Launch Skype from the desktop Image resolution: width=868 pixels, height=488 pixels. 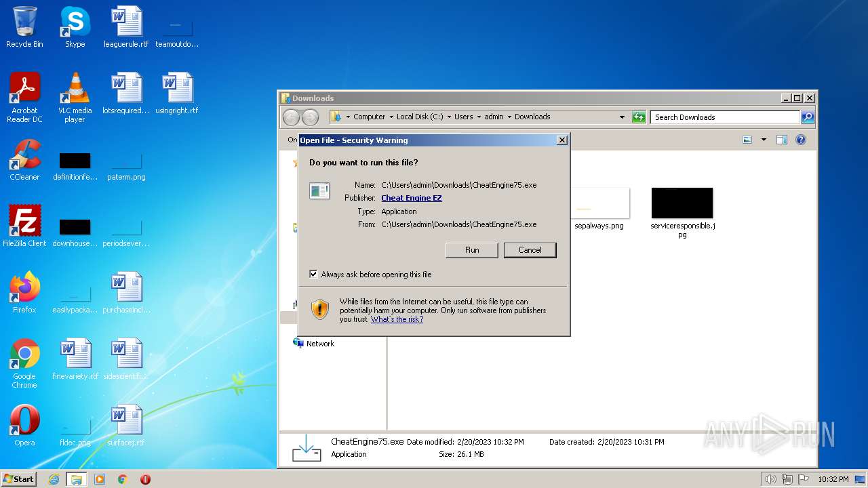75,27
